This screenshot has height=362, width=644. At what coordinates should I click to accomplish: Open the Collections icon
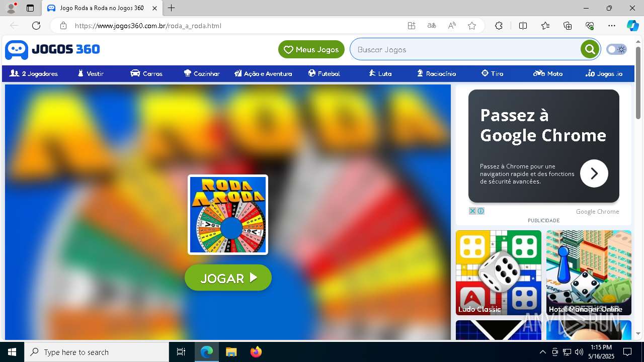point(568,26)
